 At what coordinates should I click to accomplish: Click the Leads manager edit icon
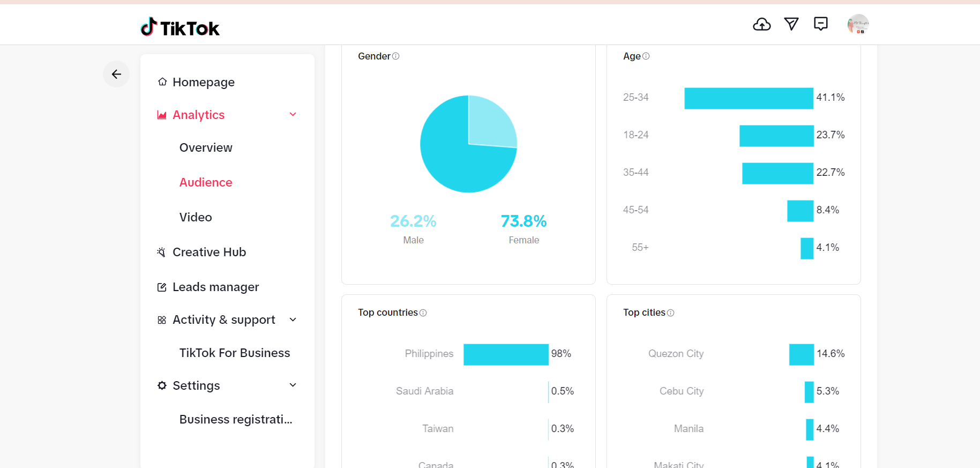tap(162, 287)
